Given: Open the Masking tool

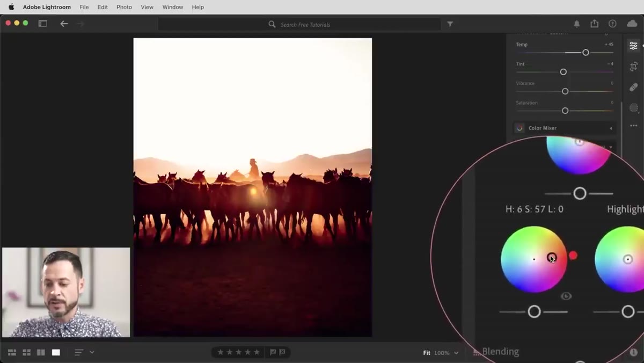Looking at the screenshot, I should (x=633, y=107).
